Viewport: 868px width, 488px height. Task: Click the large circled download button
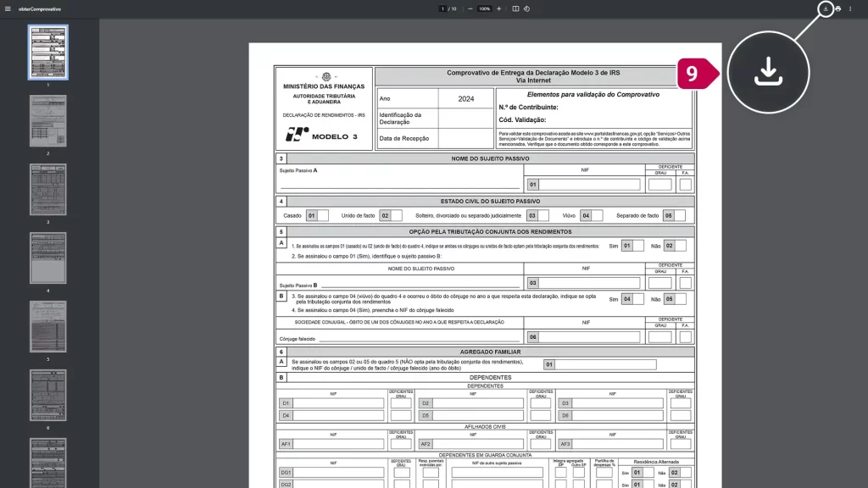(767, 72)
